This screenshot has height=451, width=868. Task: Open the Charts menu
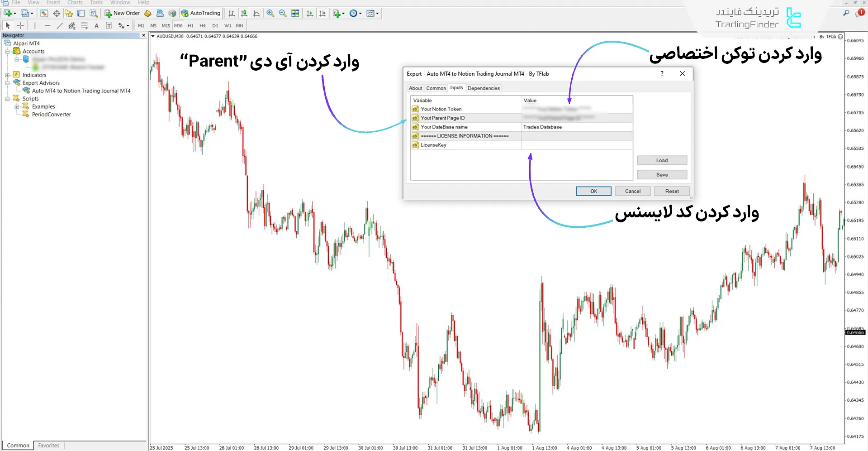click(75, 3)
